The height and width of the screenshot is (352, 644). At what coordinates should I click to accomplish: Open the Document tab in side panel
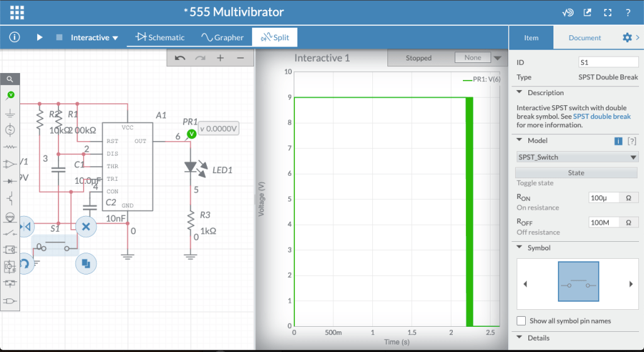584,38
